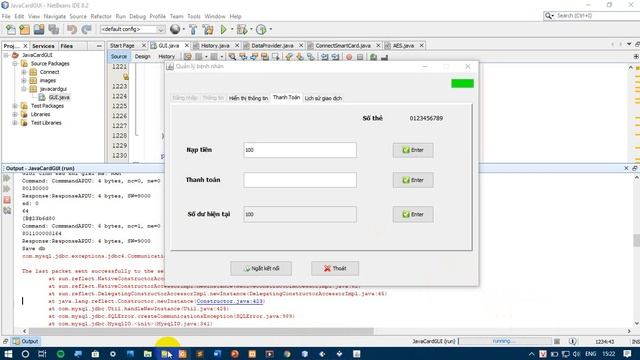Click the New File toolbar icon

click(11, 29)
